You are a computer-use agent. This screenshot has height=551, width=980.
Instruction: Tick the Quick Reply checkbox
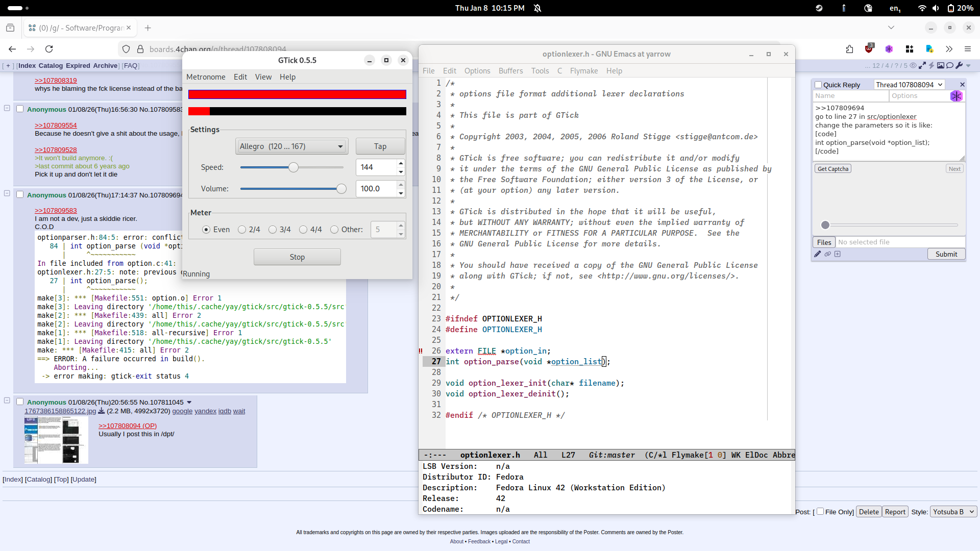(818, 85)
